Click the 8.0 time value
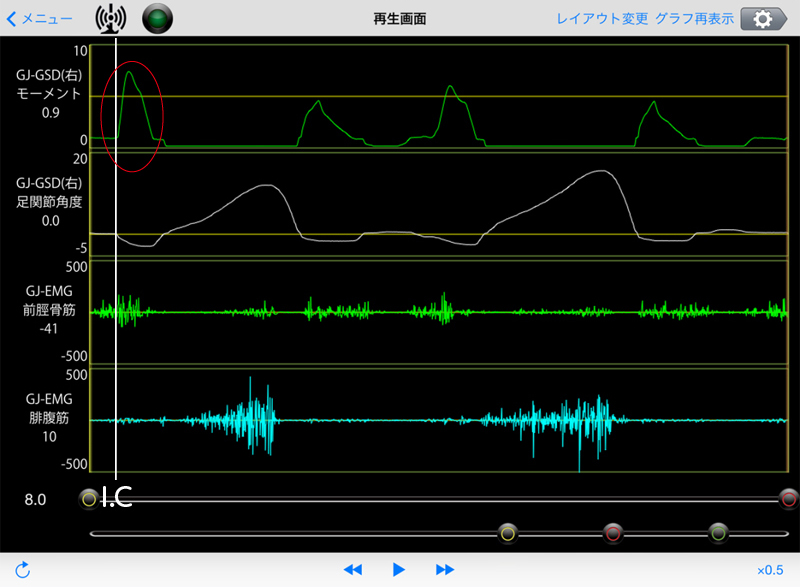The height and width of the screenshot is (587, 800). coord(35,500)
